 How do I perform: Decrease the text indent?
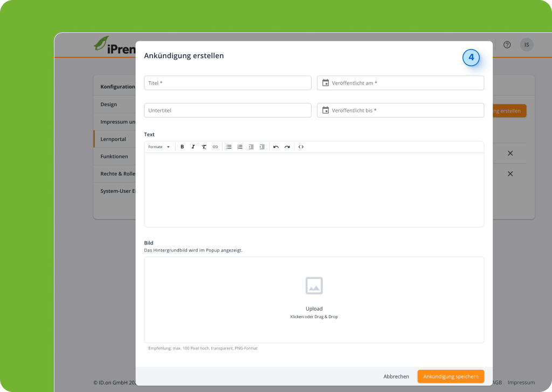251,147
